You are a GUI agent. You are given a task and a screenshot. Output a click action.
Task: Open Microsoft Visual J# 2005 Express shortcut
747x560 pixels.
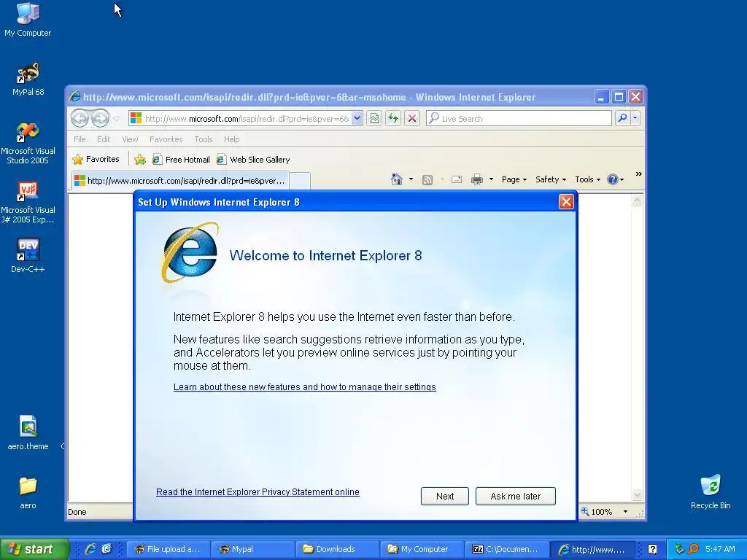pyautogui.click(x=28, y=203)
